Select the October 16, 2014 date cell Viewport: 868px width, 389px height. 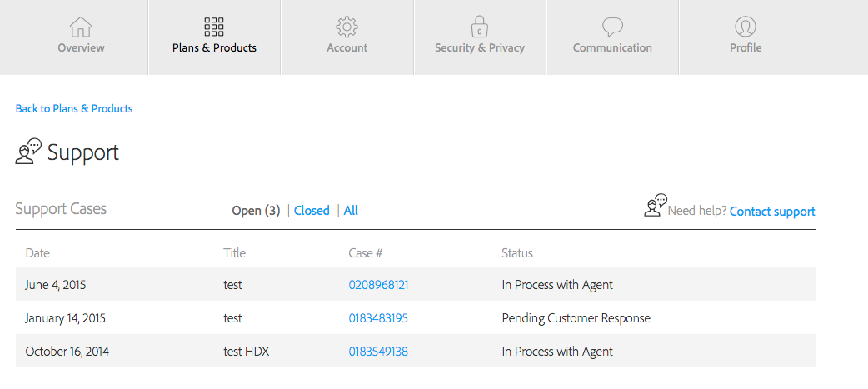click(x=67, y=352)
